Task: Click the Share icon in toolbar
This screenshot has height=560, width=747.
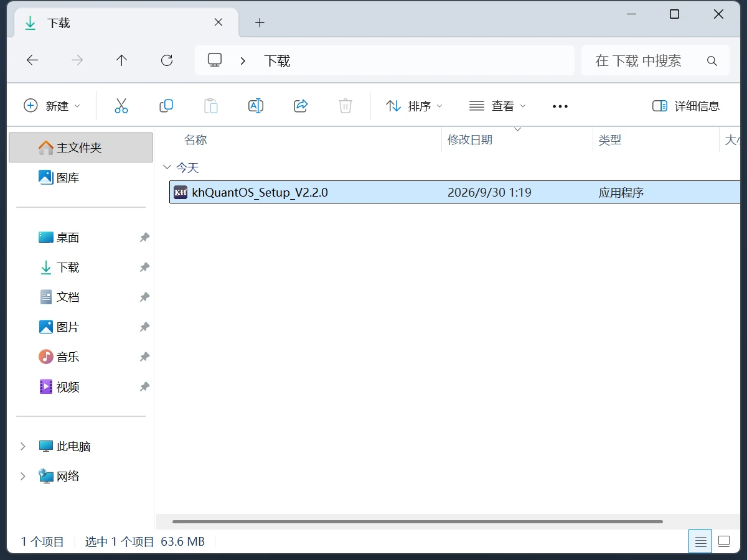Action: (301, 106)
